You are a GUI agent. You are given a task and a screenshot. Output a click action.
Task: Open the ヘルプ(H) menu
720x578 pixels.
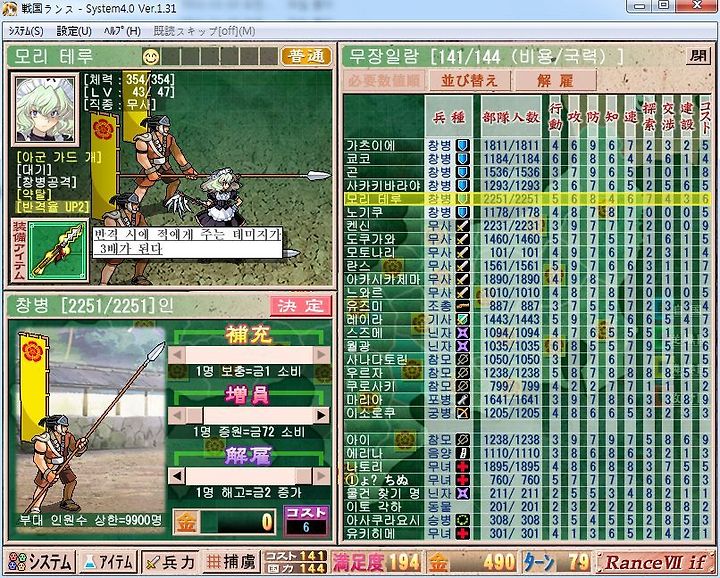122,31
